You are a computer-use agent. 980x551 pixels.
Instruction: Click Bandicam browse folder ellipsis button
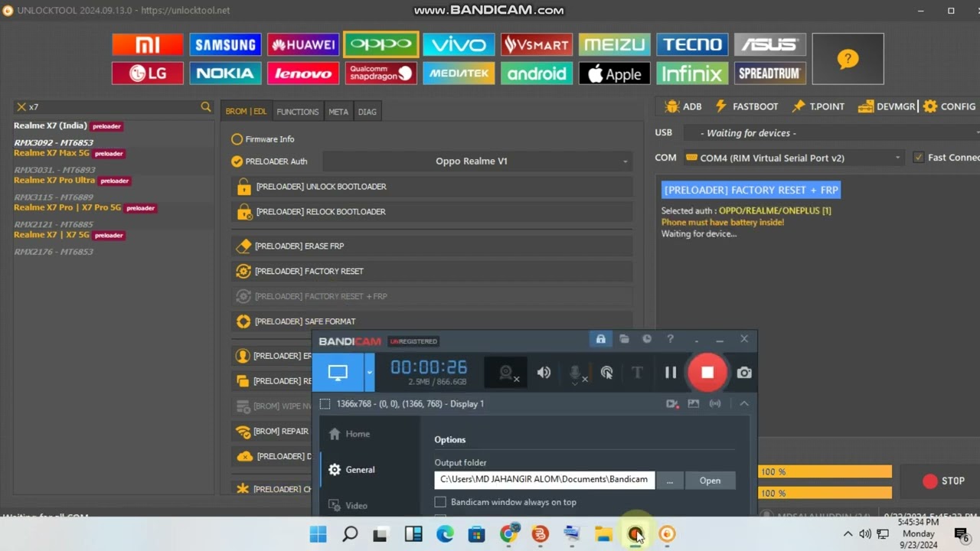click(670, 481)
